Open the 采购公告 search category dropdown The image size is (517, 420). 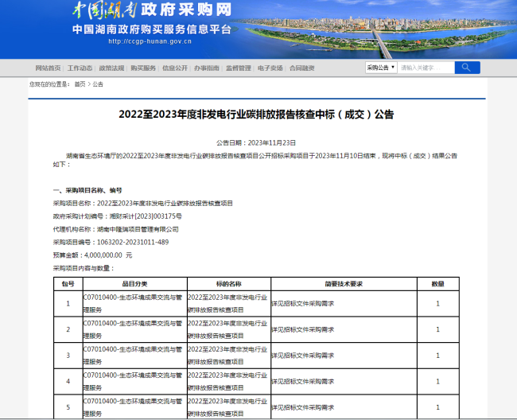pos(381,68)
